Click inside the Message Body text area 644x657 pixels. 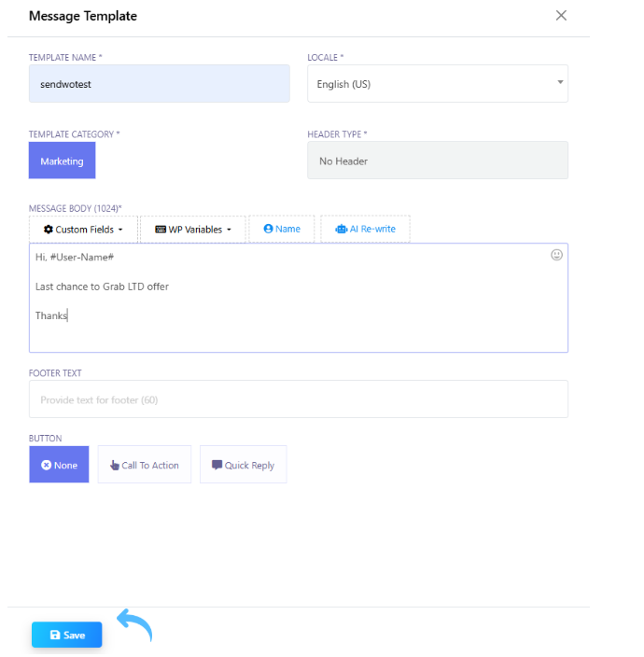click(x=298, y=331)
